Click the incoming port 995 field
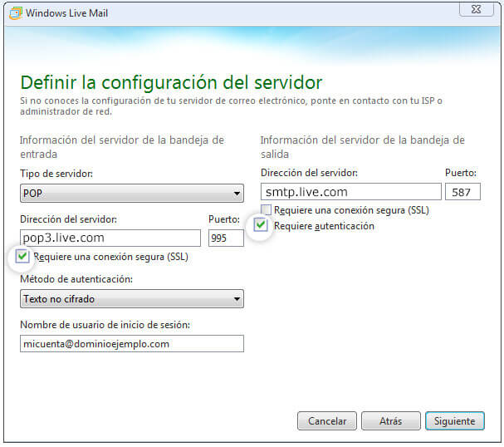 point(226,238)
